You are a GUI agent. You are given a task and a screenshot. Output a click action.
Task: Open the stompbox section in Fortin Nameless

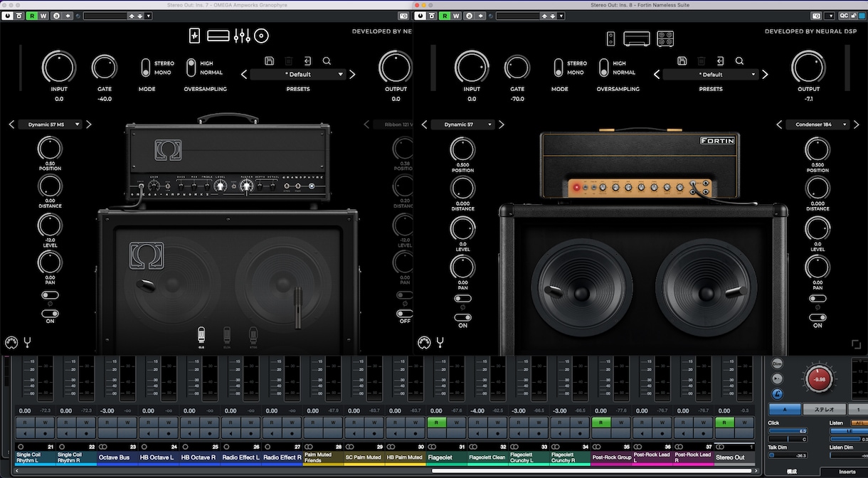[x=611, y=38]
